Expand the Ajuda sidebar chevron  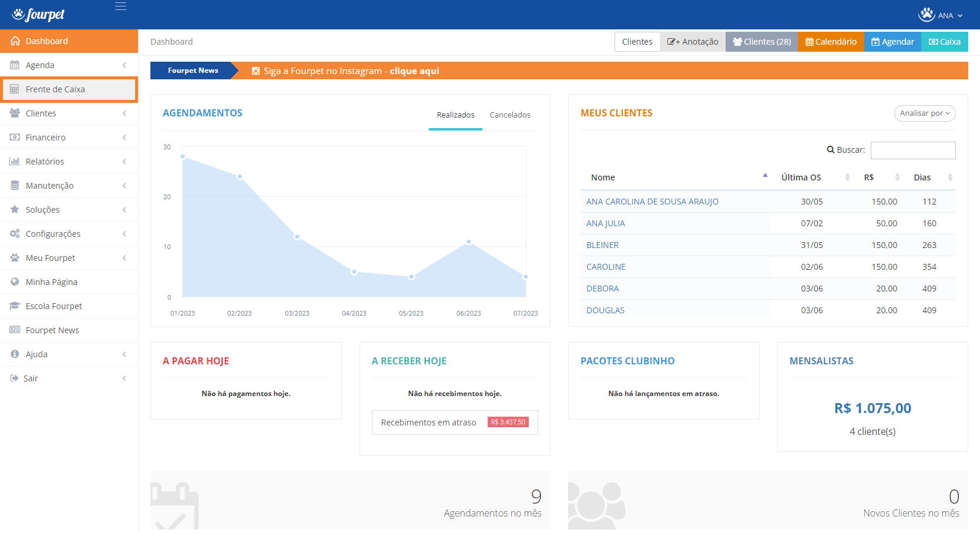(125, 354)
